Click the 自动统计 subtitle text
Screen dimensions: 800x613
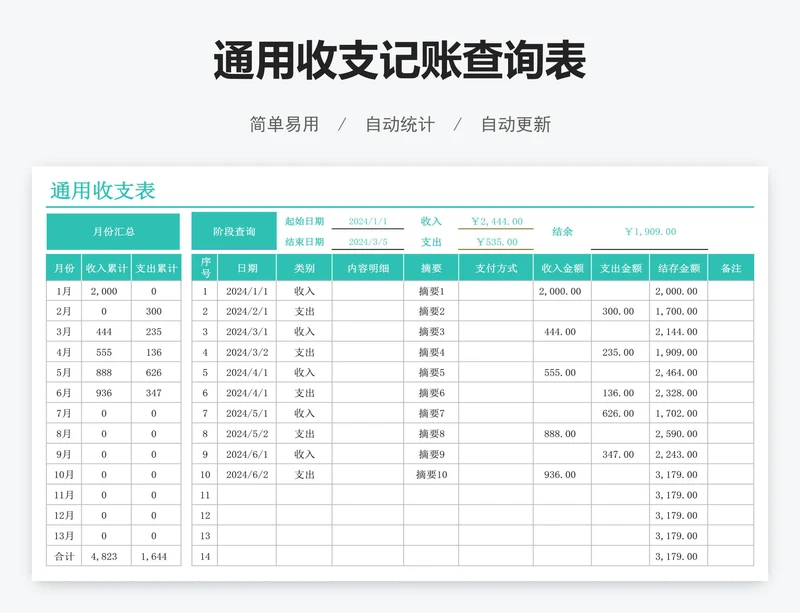pos(400,125)
